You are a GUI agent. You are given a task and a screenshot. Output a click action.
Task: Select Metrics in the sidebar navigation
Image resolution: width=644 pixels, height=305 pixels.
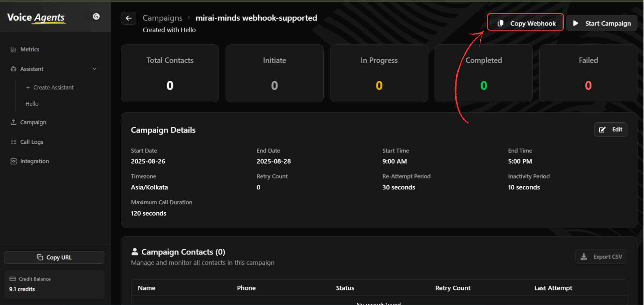tap(29, 49)
